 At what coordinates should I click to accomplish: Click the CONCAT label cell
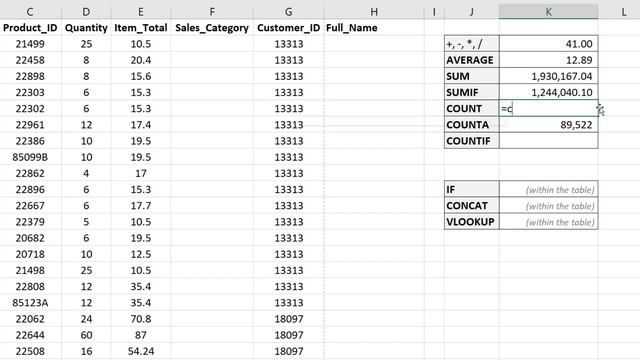[x=471, y=206]
